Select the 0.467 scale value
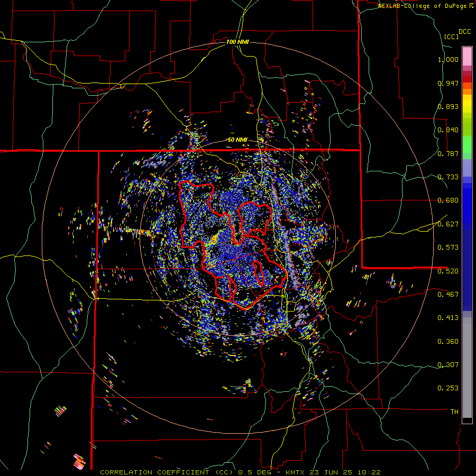 448,295
